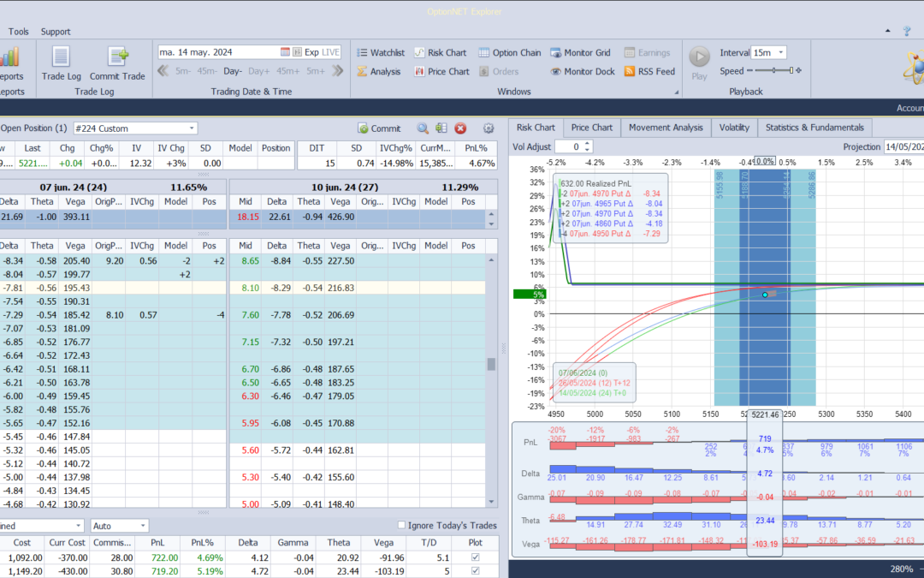Switch to the Movement Analysis tab
Viewport: 924px width, 578px height.
[666, 128]
